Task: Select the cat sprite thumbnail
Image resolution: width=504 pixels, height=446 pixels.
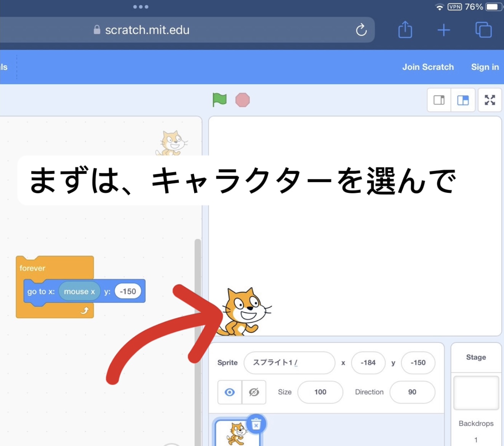Action: 236,434
